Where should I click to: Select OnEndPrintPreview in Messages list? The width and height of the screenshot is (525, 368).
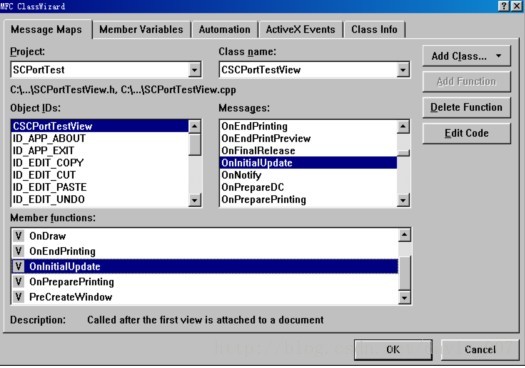tap(308, 138)
